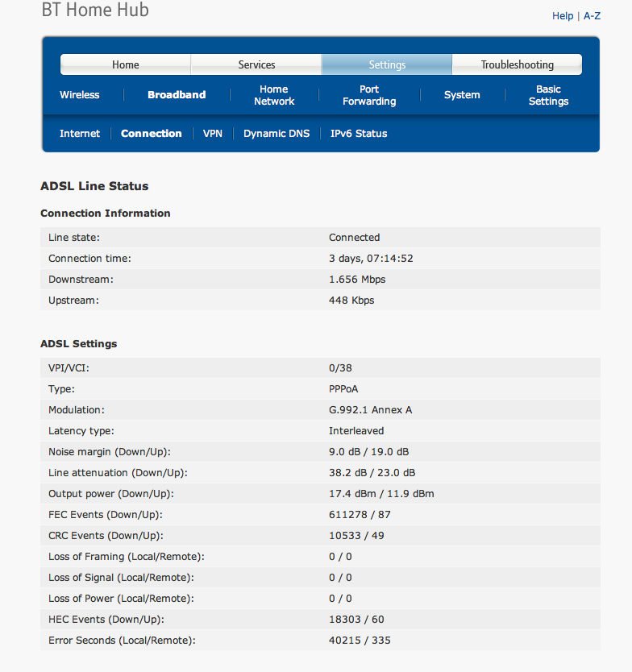Open Port Forwarding settings
Viewport: 632px width, 672px height.
point(369,95)
